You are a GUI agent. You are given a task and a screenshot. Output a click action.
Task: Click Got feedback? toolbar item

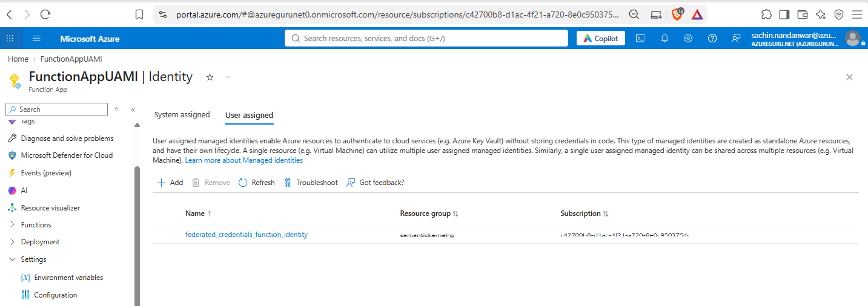375,183
